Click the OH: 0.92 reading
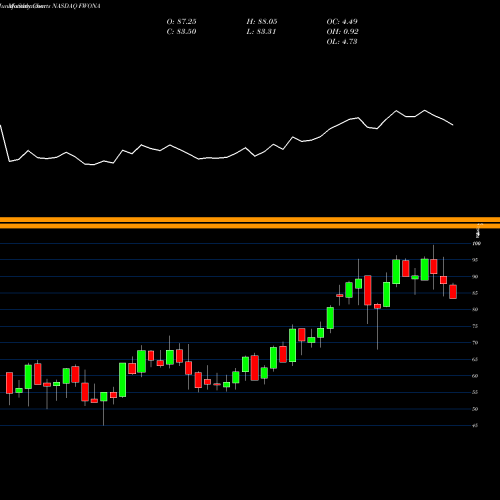Screen dimensions: 500x500 coord(342,32)
